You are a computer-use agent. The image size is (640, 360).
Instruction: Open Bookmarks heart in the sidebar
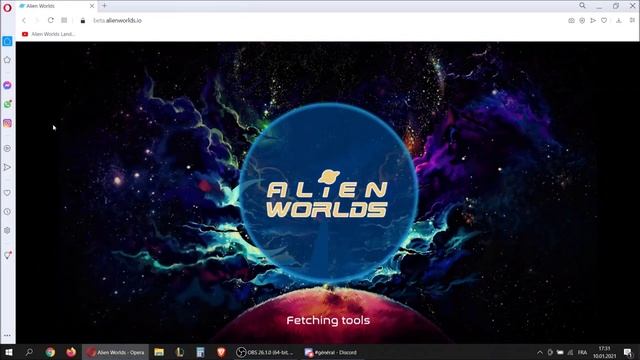[7, 193]
